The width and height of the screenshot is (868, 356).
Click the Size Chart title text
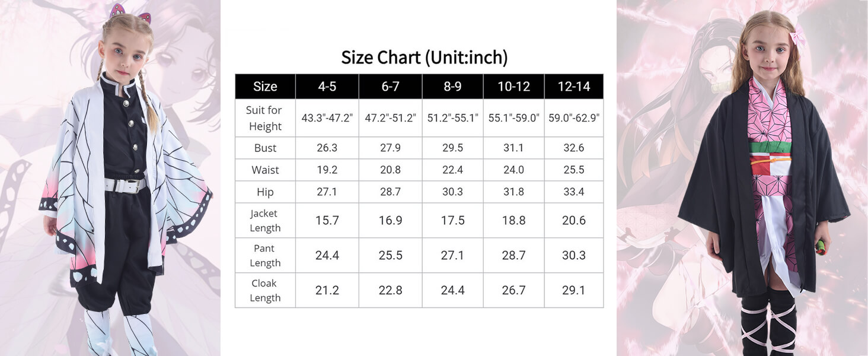[424, 58]
